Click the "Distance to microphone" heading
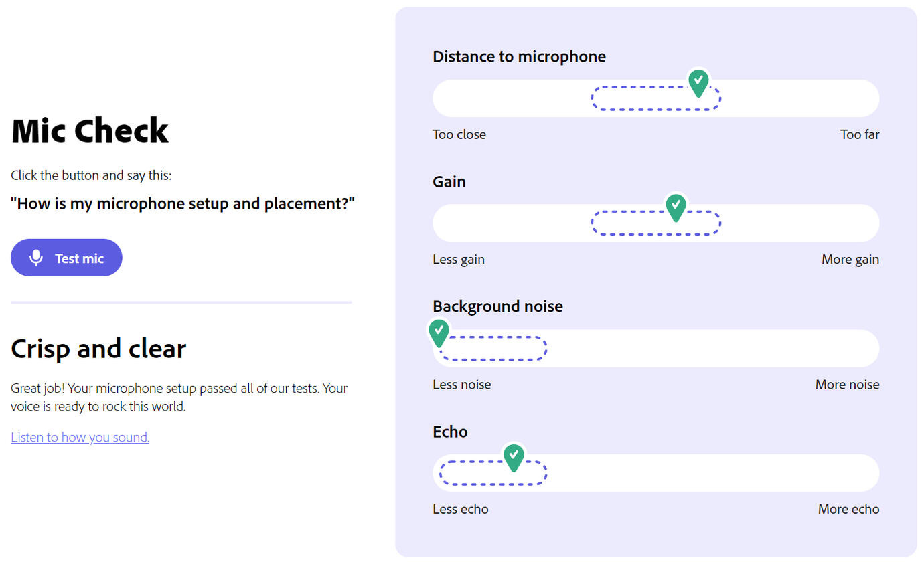Image resolution: width=924 pixels, height=562 pixels. pos(519,57)
